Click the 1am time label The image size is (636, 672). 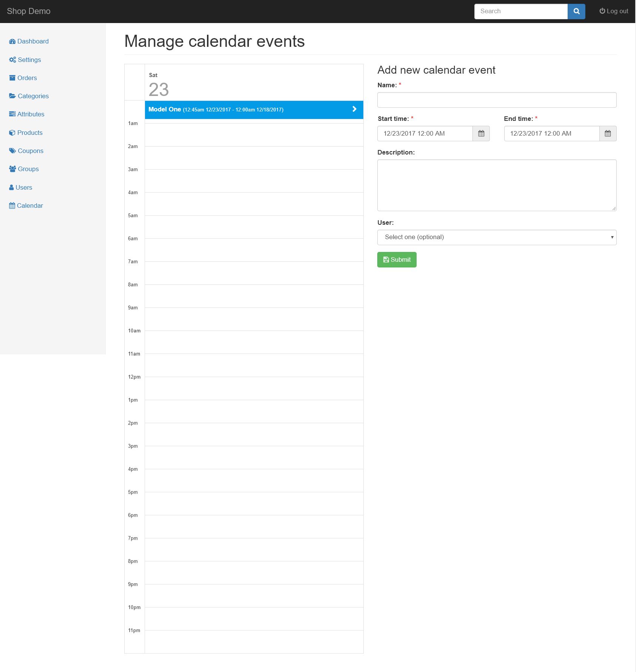(133, 123)
